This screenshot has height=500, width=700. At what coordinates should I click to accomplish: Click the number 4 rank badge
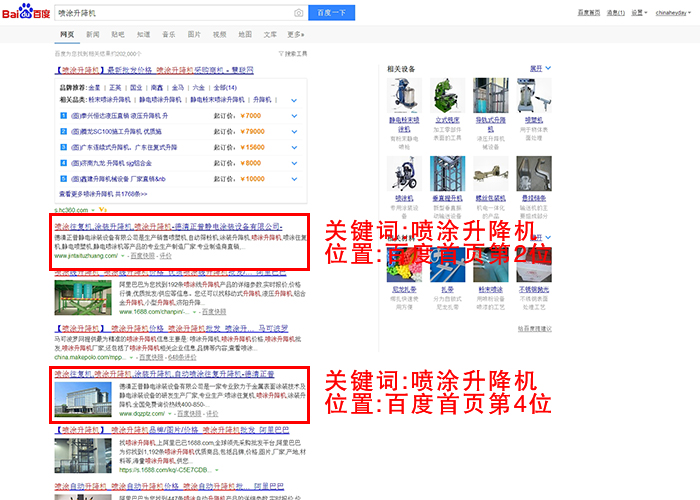click(63, 163)
